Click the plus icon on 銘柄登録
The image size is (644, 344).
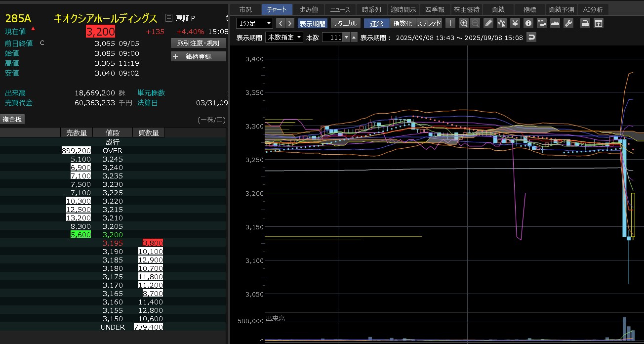(175, 56)
